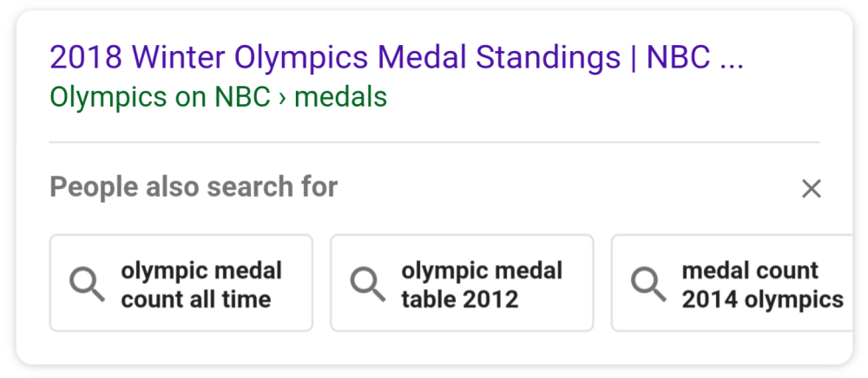Click the 'medals' path segment in green URL

coord(341,96)
